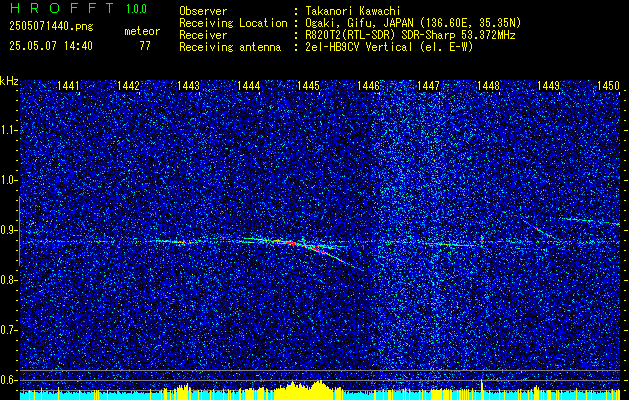The width and height of the screenshot is (629, 400).
Task: Click the time marker 1446
Action: click(369, 86)
